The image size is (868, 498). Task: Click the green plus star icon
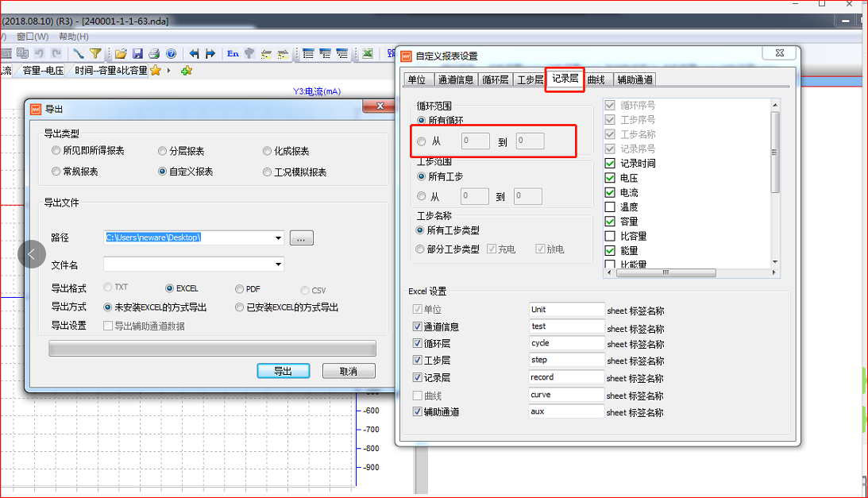coord(187,71)
